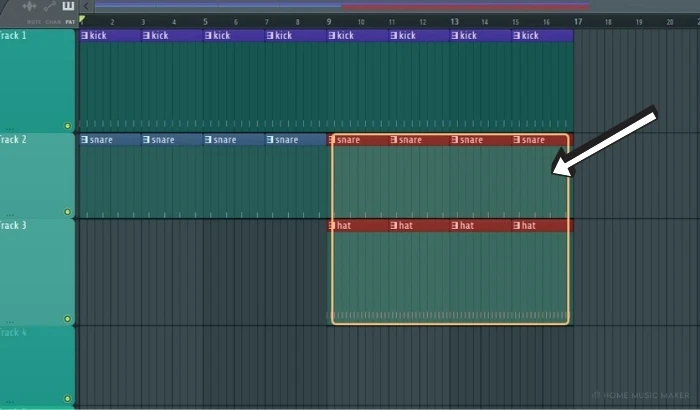700x410 pixels.
Task: Open menu icon of kick clip at bar 5
Action: (208, 36)
